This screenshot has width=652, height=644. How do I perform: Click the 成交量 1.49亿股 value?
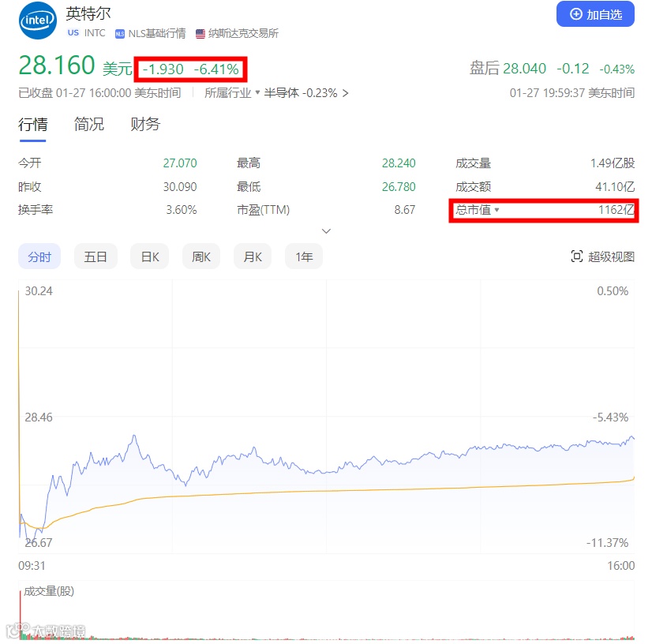(x=613, y=163)
